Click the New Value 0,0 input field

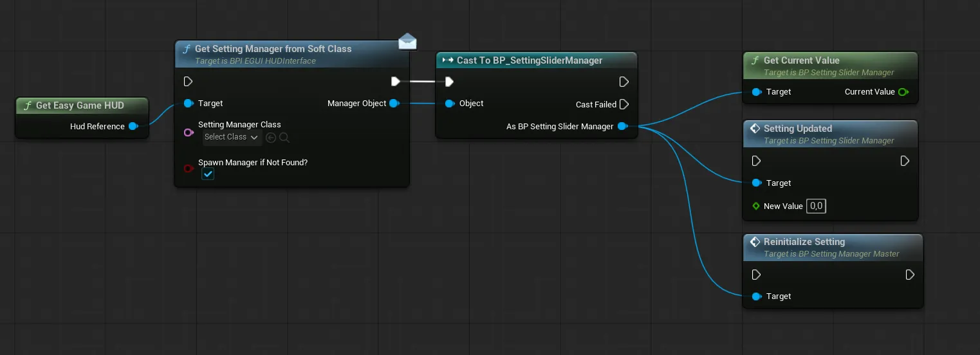[x=816, y=206]
